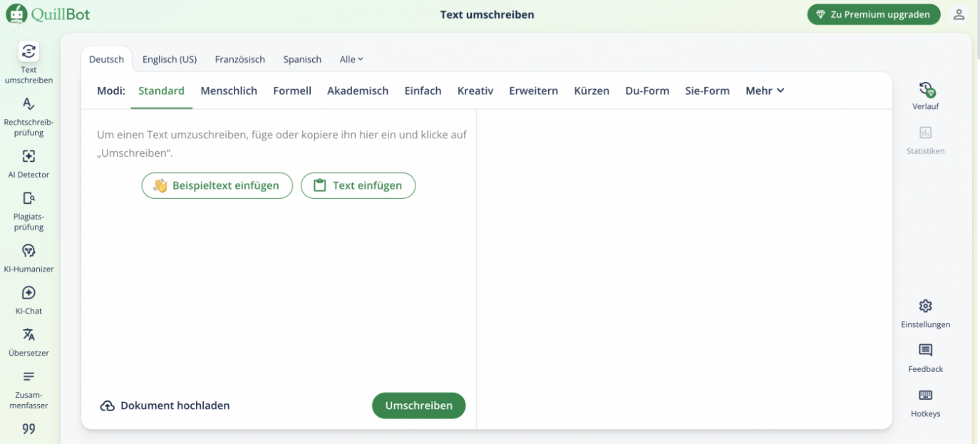Expand the Alle language dropdown
The width and height of the screenshot is (980, 444).
(351, 59)
